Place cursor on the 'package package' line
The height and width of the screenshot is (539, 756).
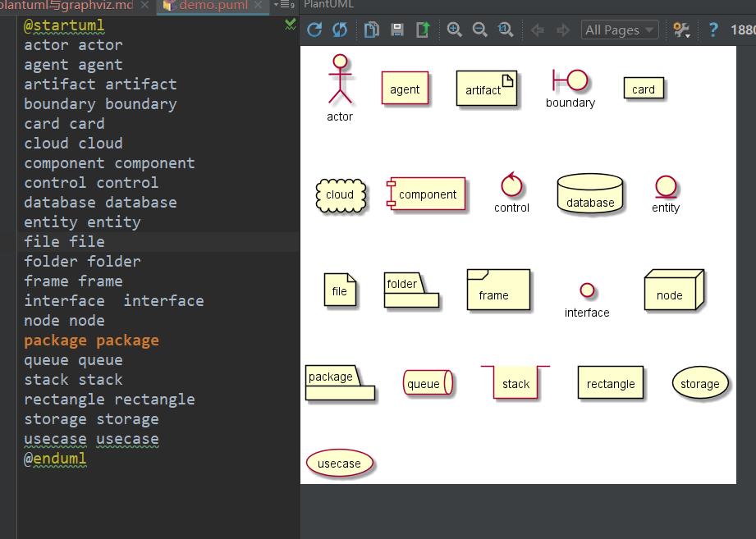click(x=91, y=340)
